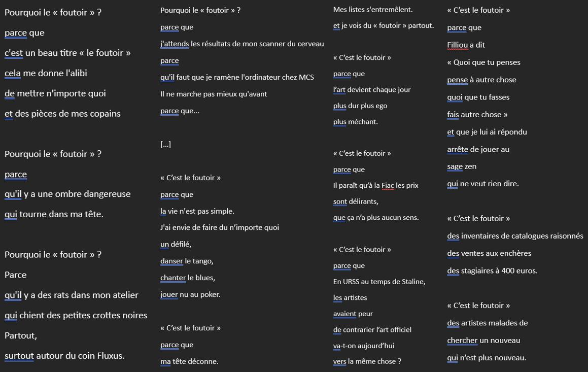Click the underlined word "arrête"
This screenshot has width=588, height=372.
point(458,149)
